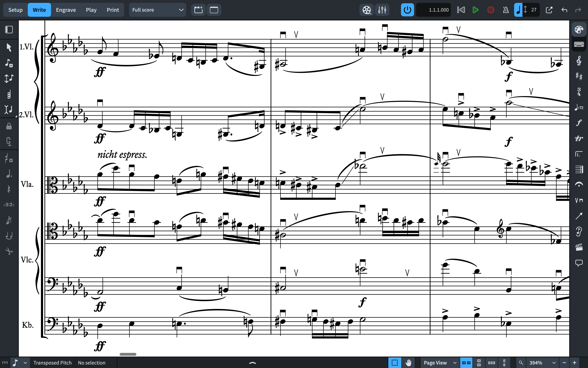Click the add tab icon
Screen dimensions: 588x368
(x=198, y=10)
